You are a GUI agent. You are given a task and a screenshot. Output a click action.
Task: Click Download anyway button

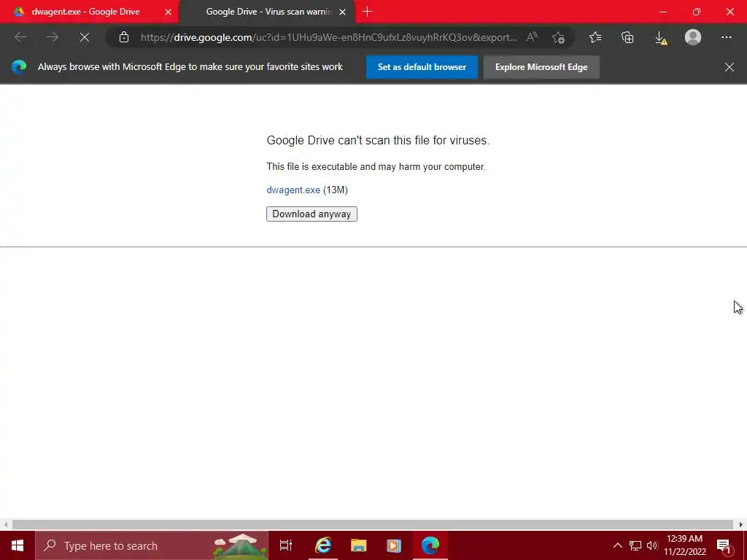tap(311, 214)
